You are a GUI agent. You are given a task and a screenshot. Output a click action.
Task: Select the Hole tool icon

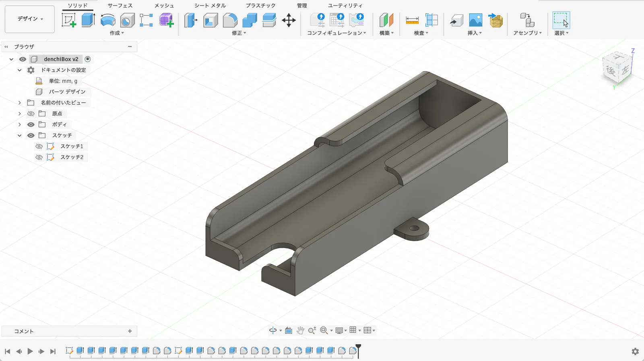pyautogui.click(x=127, y=20)
